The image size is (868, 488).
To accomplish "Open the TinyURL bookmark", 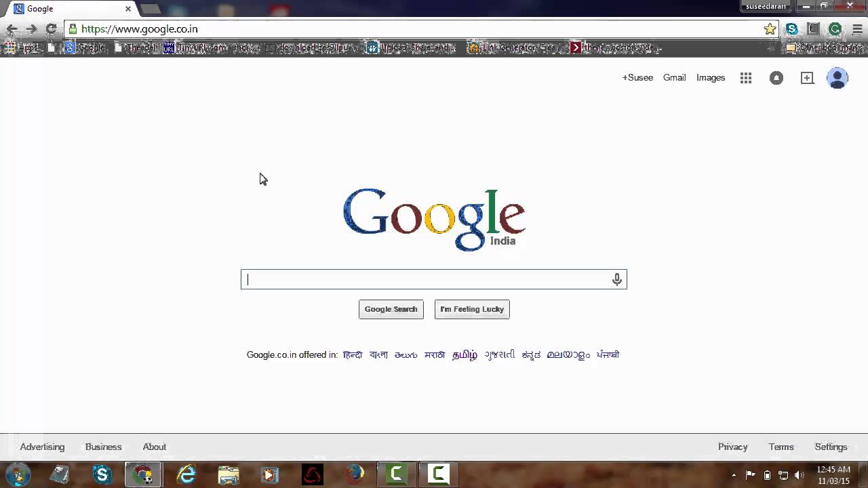I will [x=210, y=47].
